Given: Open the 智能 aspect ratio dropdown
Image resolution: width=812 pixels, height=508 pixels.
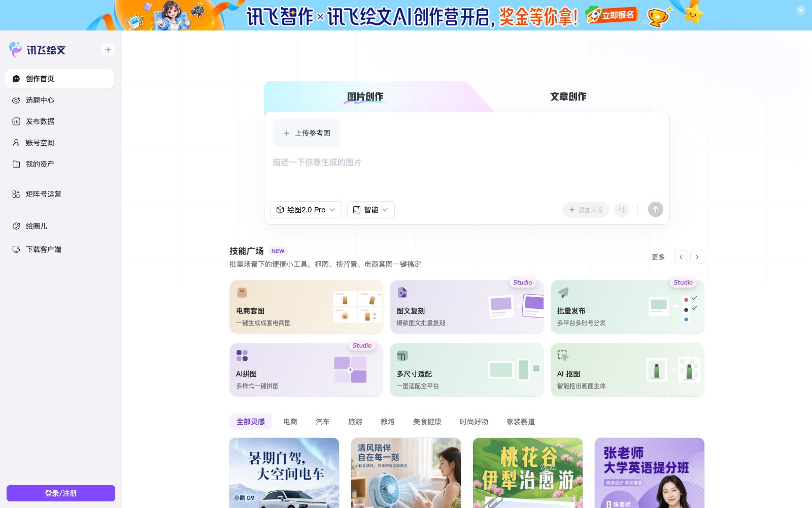Looking at the screenshot, I should 371,210.
